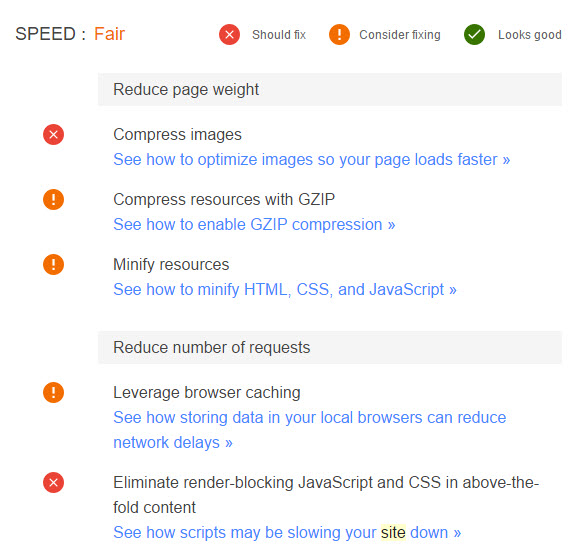
Task: Click the orange warning icon beside Minify resources
Action: coord(53,264)
